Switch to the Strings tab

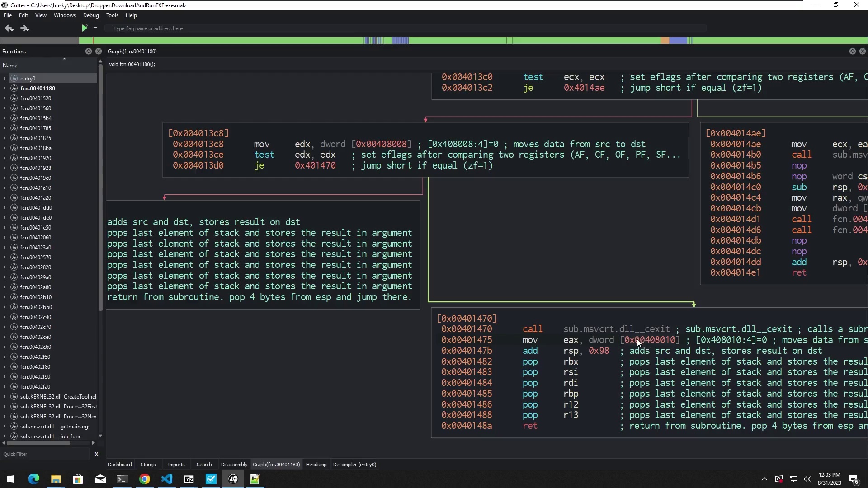148,465
